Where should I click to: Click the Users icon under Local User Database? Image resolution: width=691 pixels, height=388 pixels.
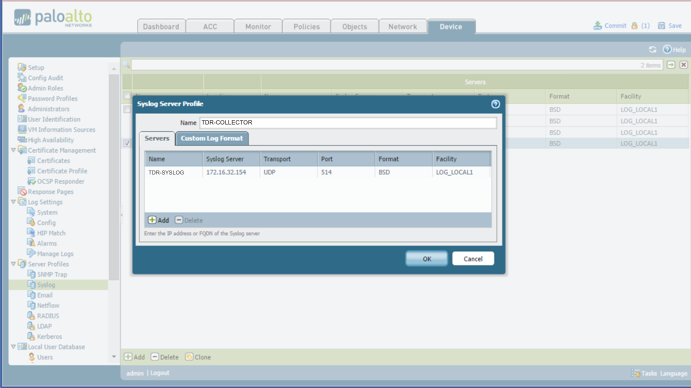pos(31,357)
